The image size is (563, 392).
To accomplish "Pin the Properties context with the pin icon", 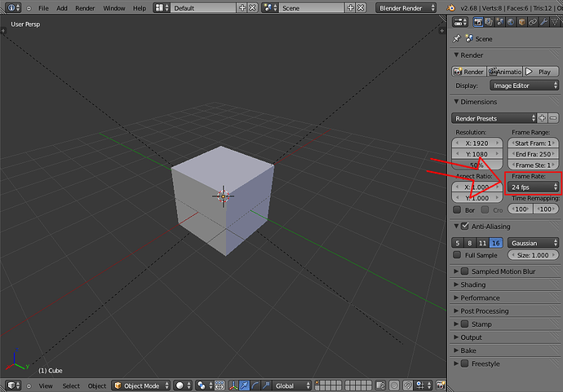I will (457, 38).
